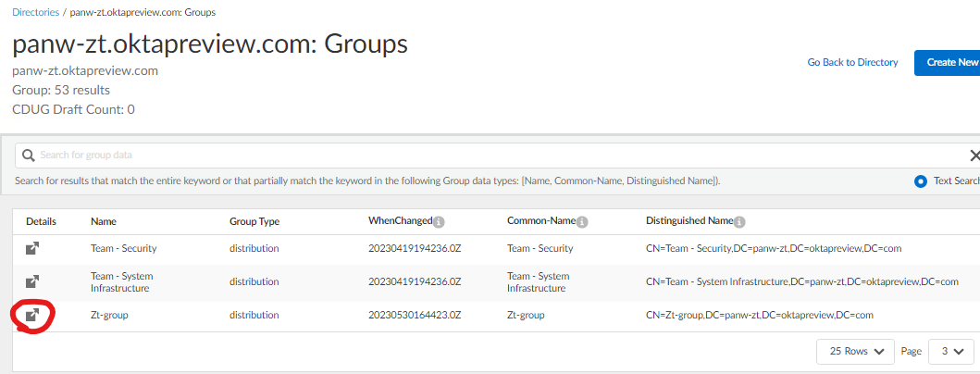Open the page number dropdown
The image size is (980, 374).
950,352
